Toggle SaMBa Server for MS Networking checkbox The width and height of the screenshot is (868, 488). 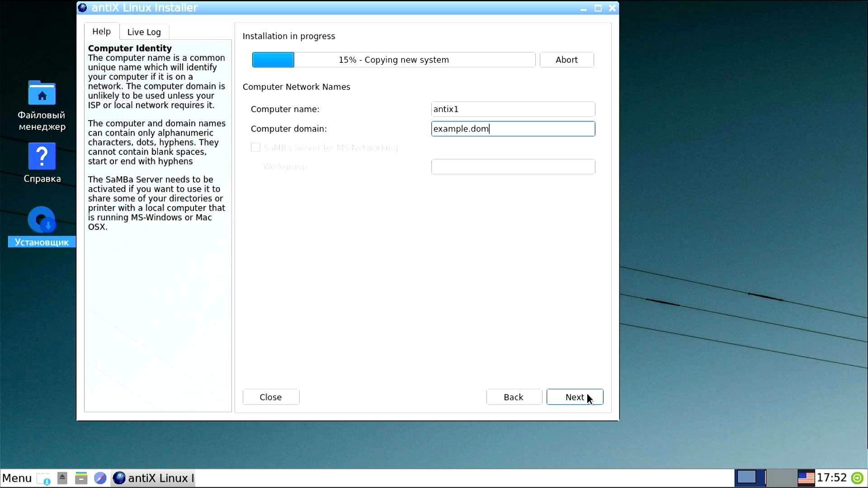click(x=255, y=147)
